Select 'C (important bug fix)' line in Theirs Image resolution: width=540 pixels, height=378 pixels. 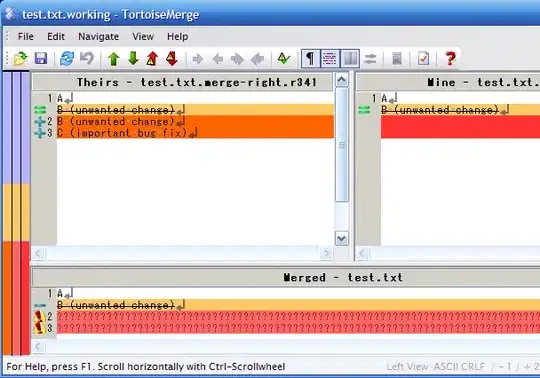(195, 133)
